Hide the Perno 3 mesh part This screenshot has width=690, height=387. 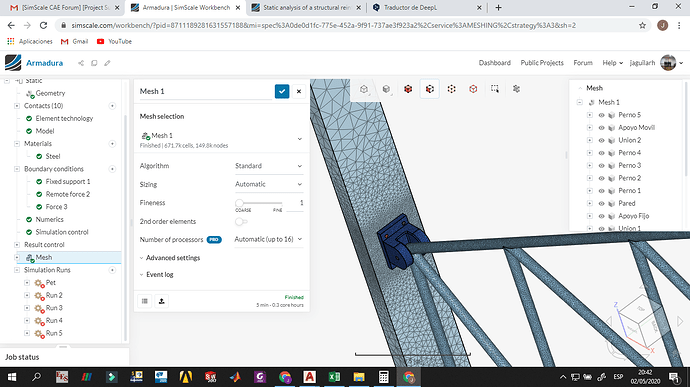(601, 166)
